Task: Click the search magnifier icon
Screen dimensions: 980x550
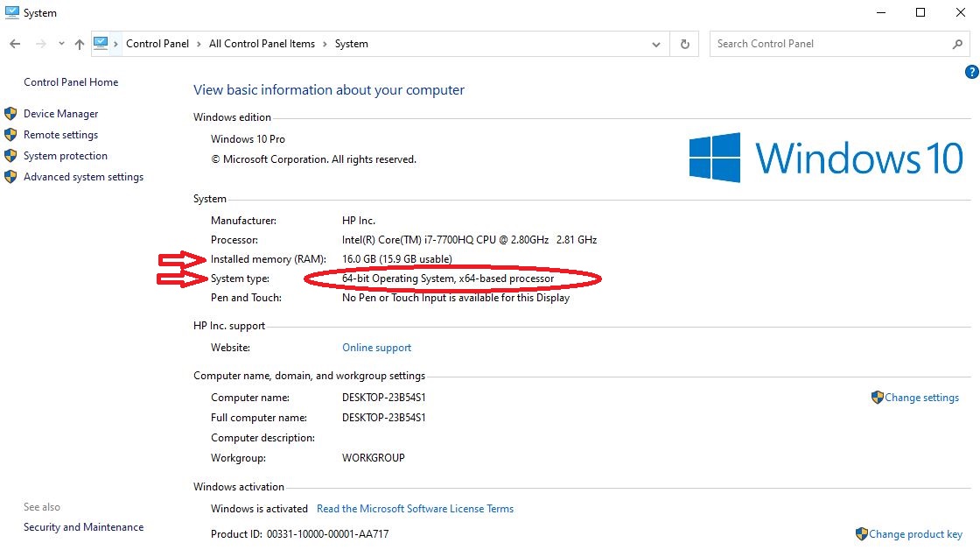Action: click(x=956, y=43)
